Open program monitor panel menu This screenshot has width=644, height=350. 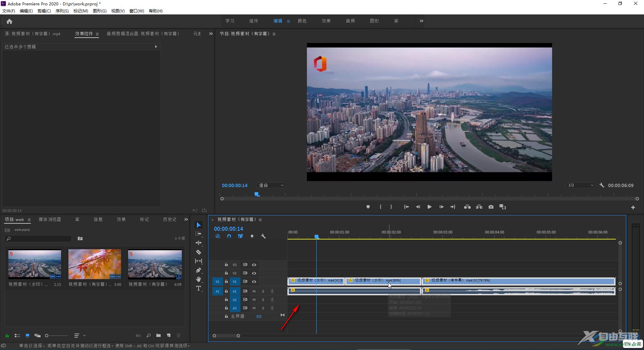[274, 34]
